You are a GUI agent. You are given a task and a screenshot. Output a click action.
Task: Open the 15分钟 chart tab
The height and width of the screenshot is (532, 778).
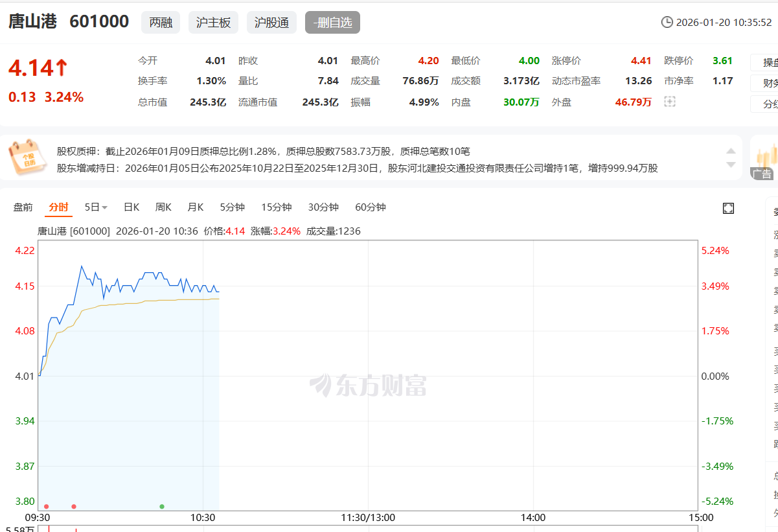277,207
